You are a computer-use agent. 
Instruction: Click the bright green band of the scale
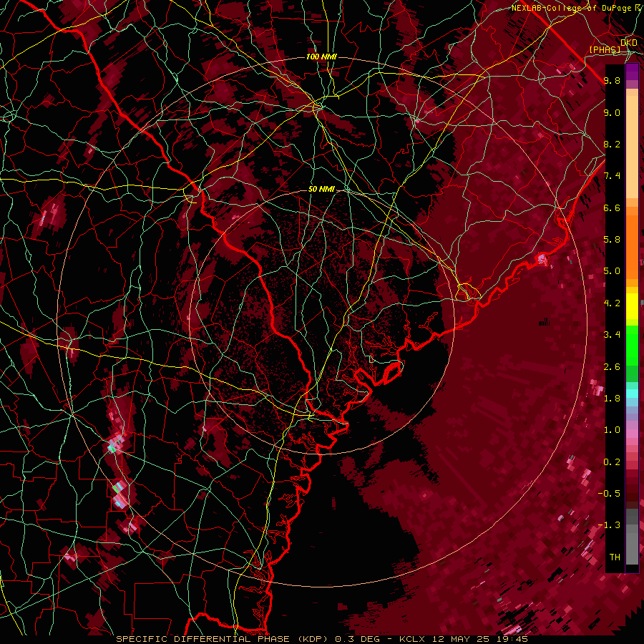[x=632, y=345]
